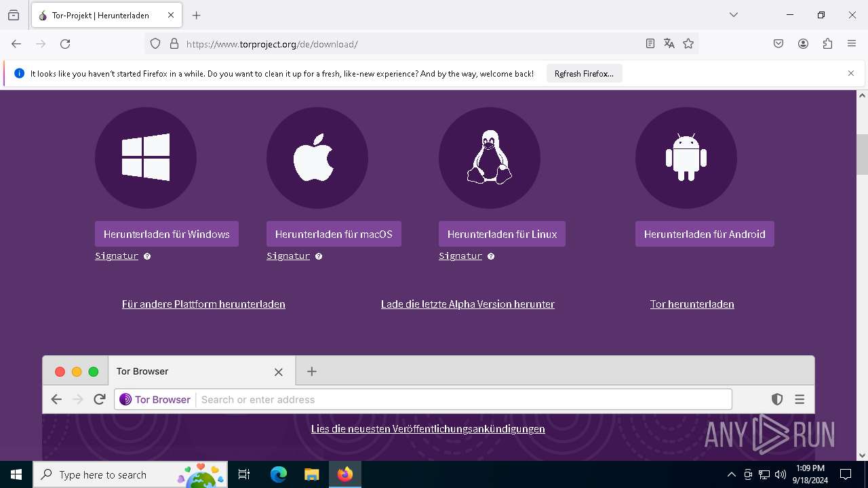Click the page vertical scrollbar thumb
Screen dimensions: 868x488
[862, 154]
